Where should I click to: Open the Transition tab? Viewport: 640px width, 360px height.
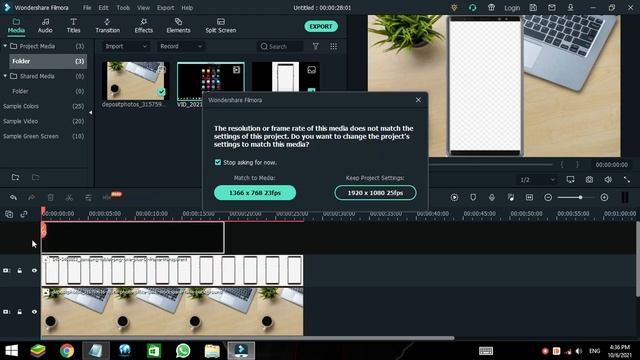point(107,26)
